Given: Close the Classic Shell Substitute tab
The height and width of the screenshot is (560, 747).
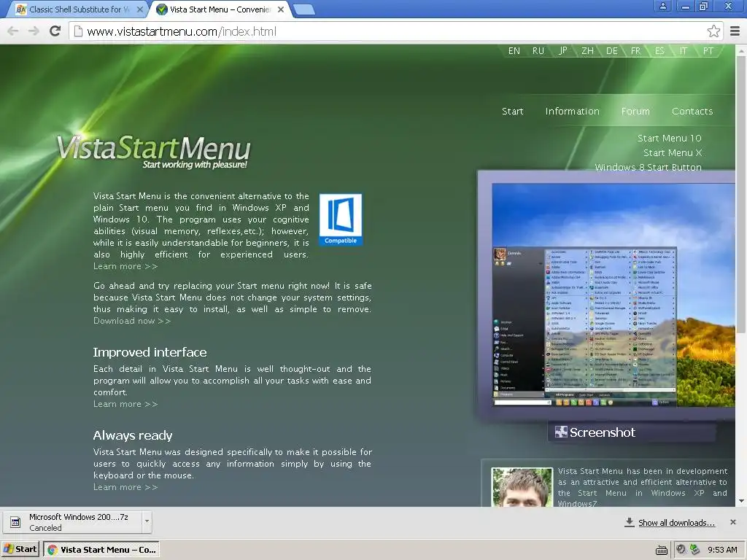Looking at the screenshot, I should pos(140,9).
